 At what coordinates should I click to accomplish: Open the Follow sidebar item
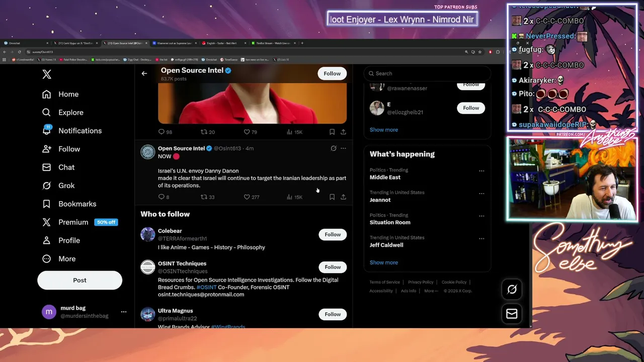(x=61, y=149)
